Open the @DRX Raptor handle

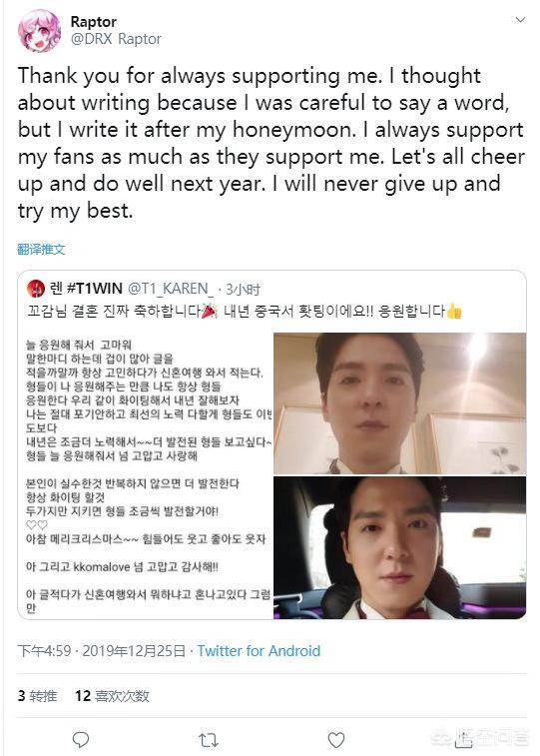[116, 39]
